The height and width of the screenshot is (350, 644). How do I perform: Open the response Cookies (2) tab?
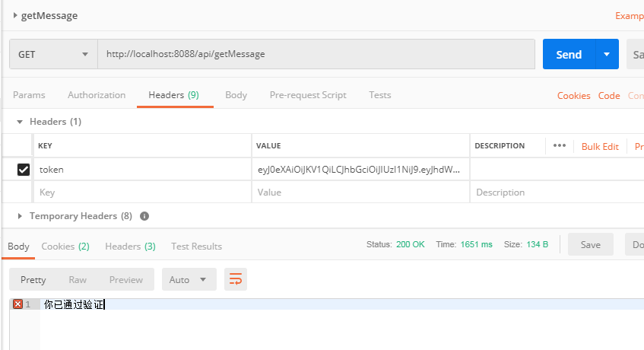(65, 247)
